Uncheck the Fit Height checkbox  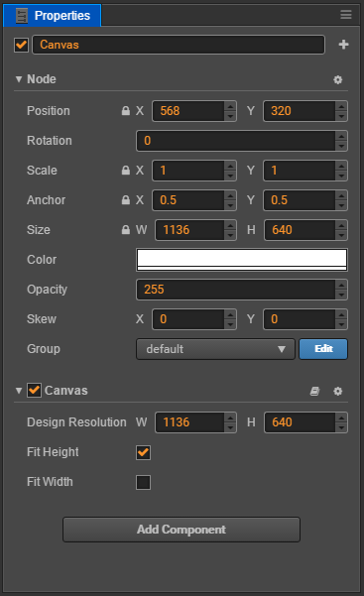click(x=143, y=452)
